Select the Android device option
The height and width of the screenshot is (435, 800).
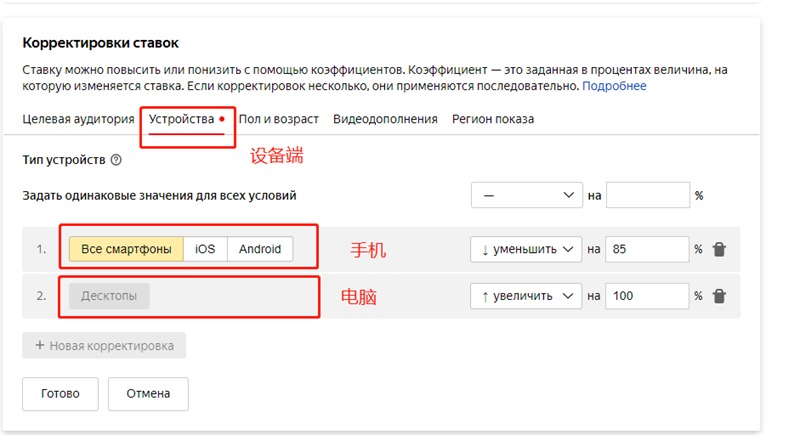point(260,249)
